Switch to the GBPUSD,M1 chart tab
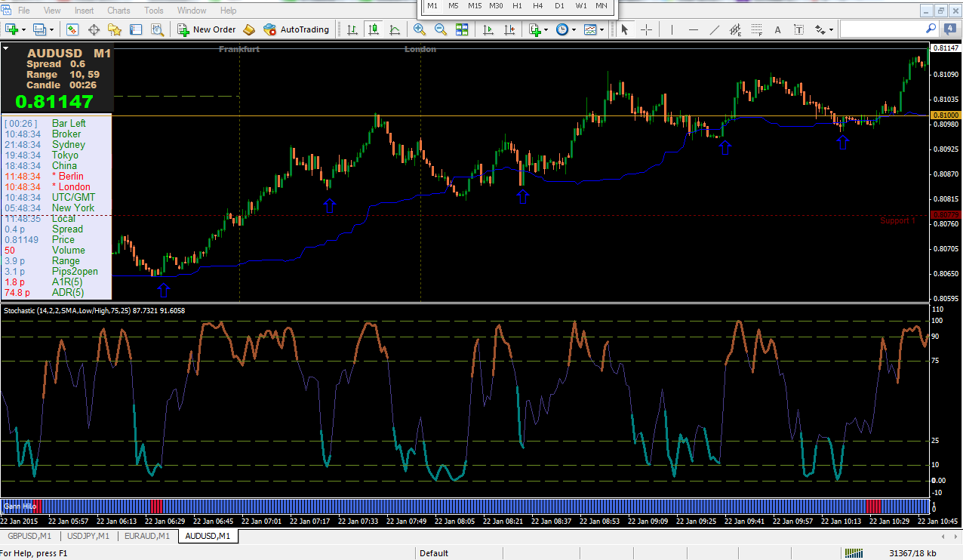The width and height of the screenshot is (963, 560). pyautogui.click(x=29, y=536)
